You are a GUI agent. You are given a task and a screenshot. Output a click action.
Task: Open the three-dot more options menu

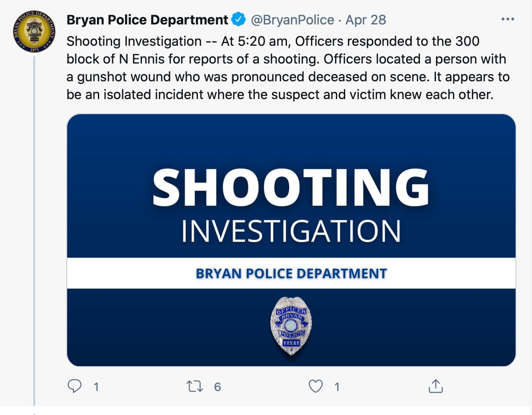[x=507, y=20]
